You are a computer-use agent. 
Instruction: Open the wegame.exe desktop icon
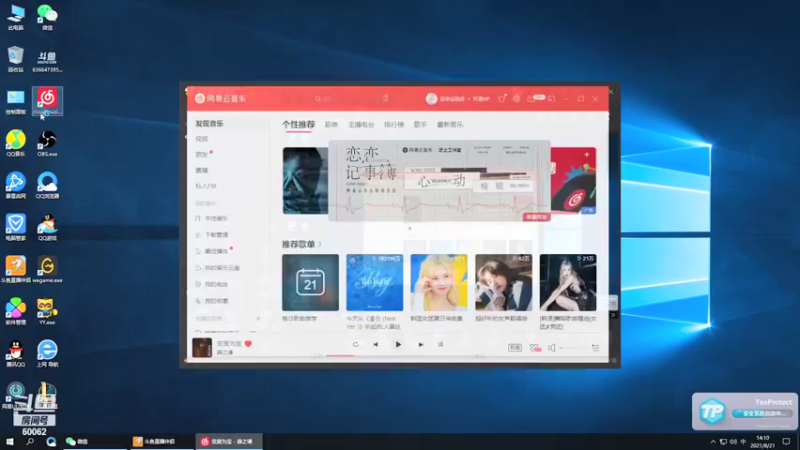[47, 269]
